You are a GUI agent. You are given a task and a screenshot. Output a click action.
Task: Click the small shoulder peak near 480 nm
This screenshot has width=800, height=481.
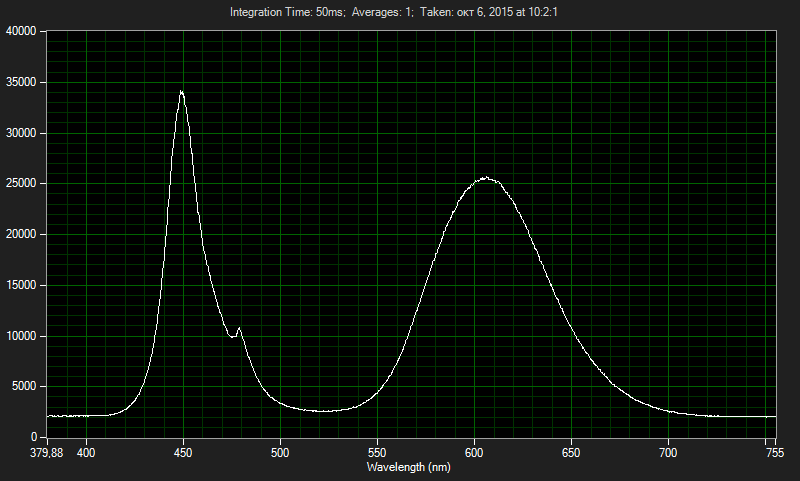click(x=239, y=328)
